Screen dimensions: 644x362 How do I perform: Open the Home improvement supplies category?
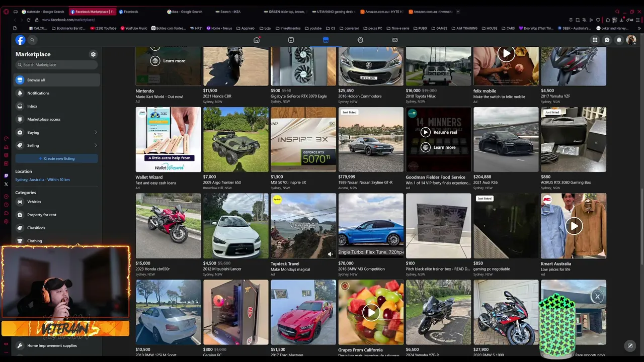57,345
